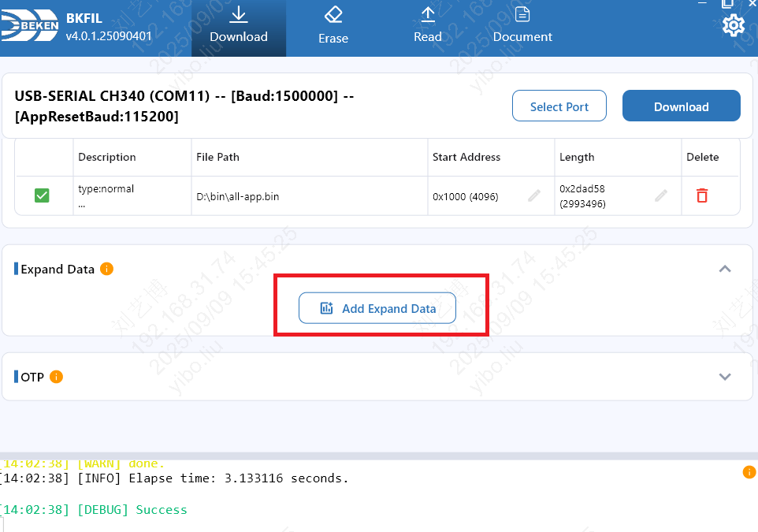Collapse the Expand Data section chevron
The width and height of the screenshot is (758, 532).
[725, 269]
